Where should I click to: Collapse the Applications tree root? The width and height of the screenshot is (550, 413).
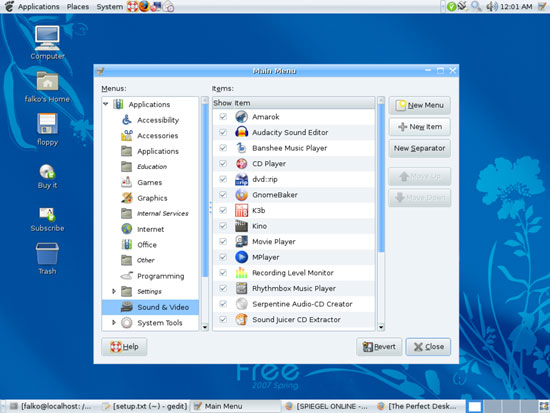tap(106, 104)
